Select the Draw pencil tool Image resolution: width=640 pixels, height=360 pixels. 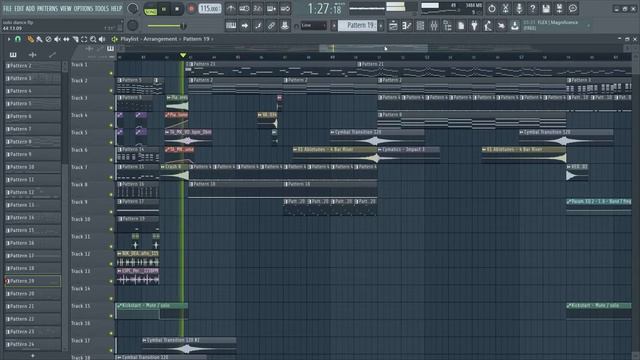(30, 39)
